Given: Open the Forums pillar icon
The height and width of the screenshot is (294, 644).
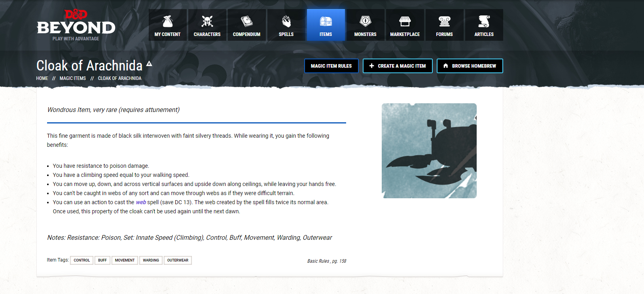Looking at the screenshot, I should click(x=444, y=21).
